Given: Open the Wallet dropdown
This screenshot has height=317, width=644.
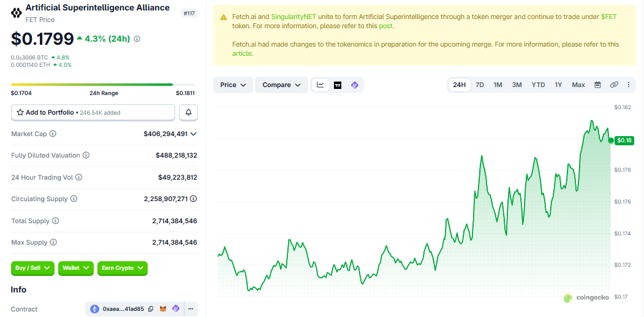Looking at the screenshot, I should click(76, 268).
